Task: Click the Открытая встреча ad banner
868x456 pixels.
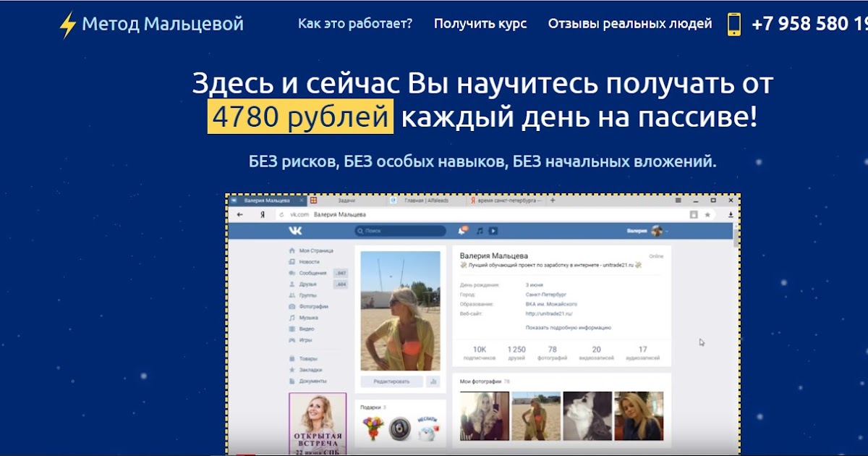Action: tap(317, 423)
